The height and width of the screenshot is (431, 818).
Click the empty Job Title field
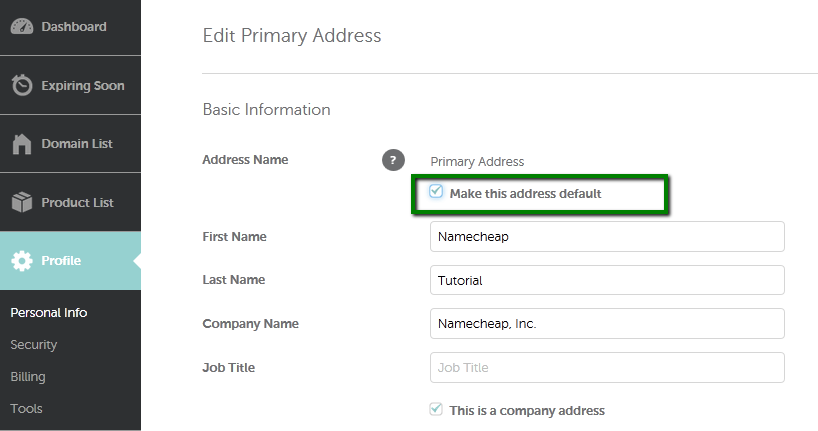click(607, 367)
